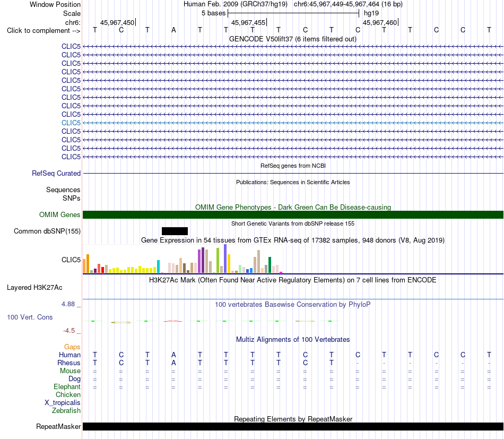Screen dimensions: 504x439
Task: Click the 'Common dbSNP(155)' track label
Action: [x=47, y=231]
